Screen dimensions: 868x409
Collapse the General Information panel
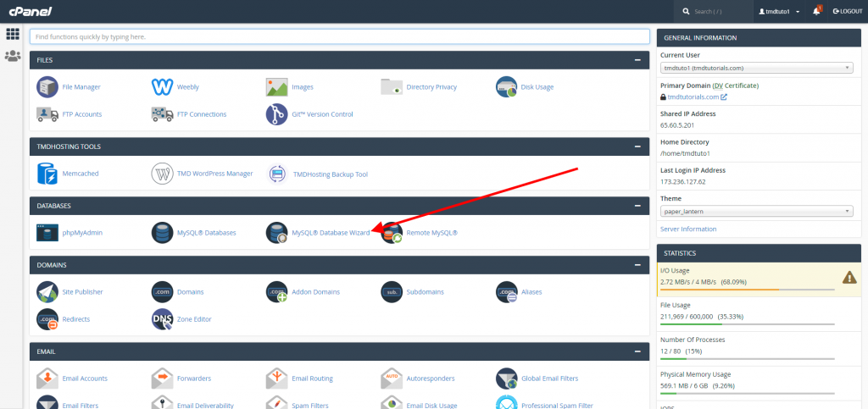pos(850,37)
